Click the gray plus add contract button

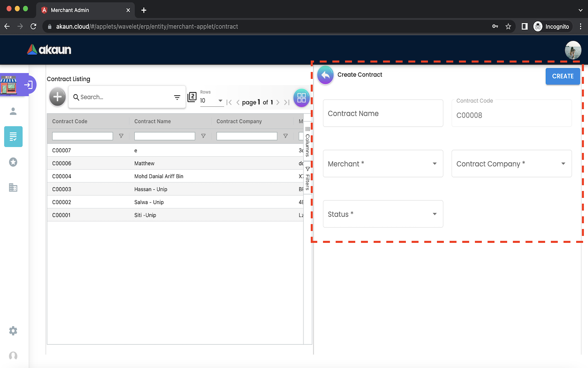[x=58, y=97]
